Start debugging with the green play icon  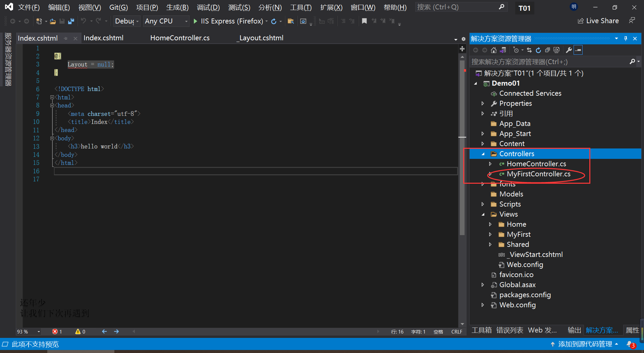[195, 21]
